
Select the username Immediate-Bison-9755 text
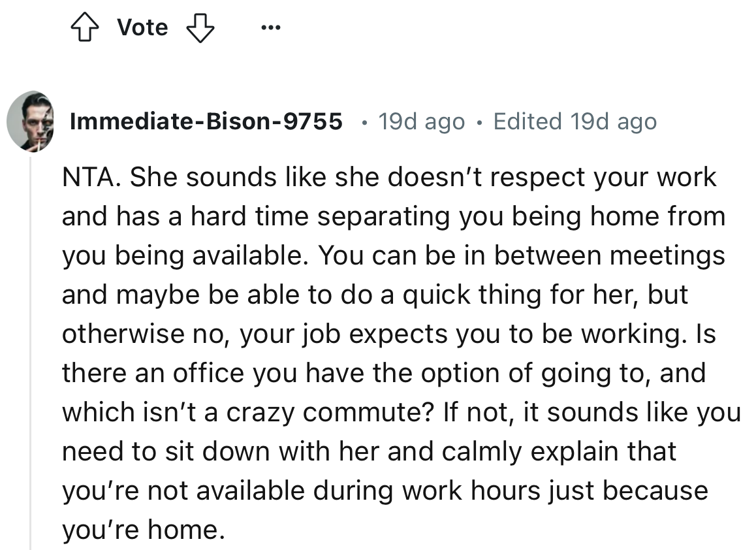[207, 121]
